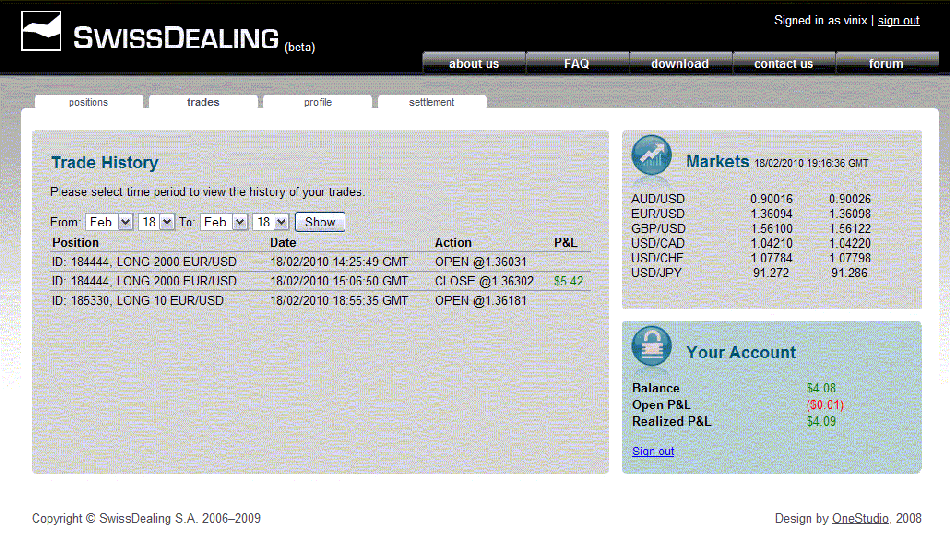The height and width of the screenshot is (558, 950).
Task: Open the From day dropdown
Action: click(x=157, y=222)
